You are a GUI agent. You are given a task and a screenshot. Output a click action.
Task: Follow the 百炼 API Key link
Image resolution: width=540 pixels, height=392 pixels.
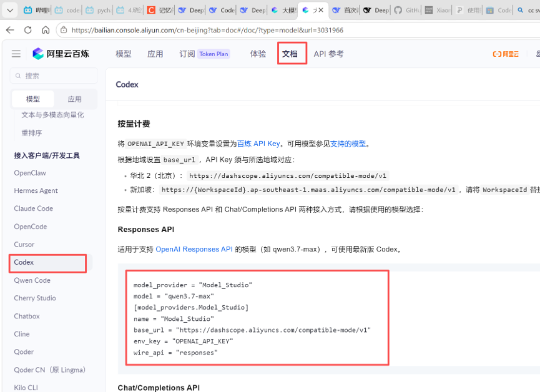(x=258, y=144)
